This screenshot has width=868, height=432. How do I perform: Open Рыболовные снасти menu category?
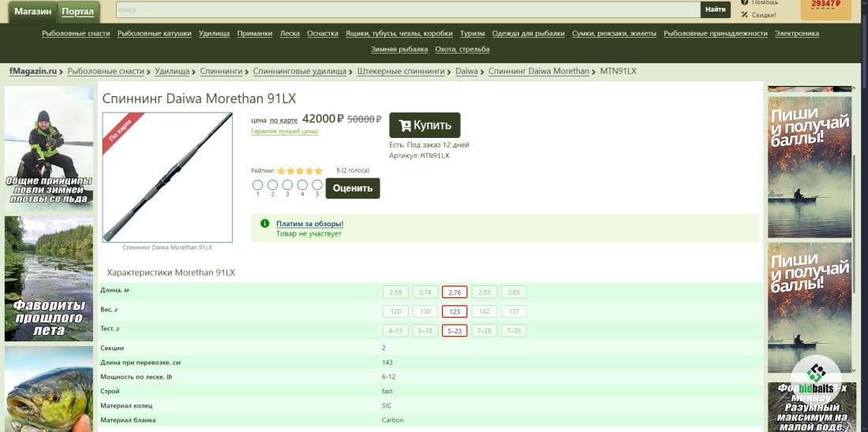point(76,33)
